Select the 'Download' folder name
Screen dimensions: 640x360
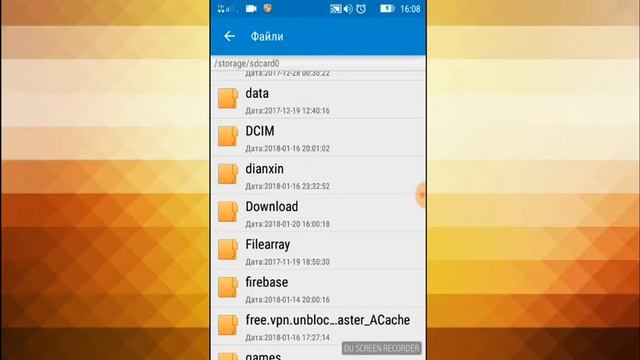272,207
